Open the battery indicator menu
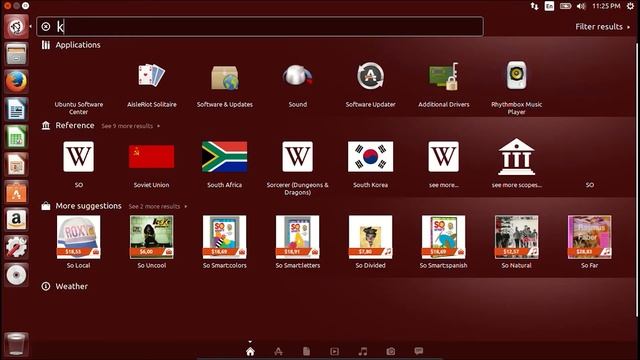640x360 pixels. (565, 6)
